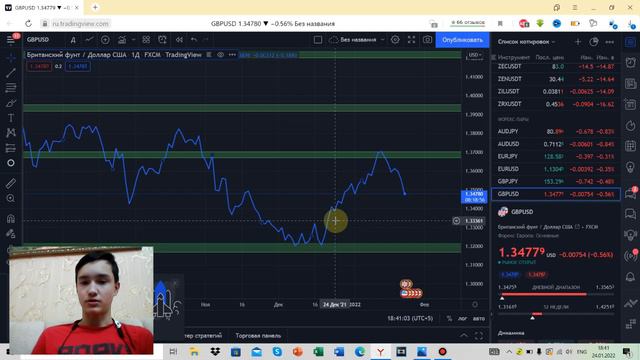Open the alerts clock sidebar panel
The width and height of the screenshot is (640, 360).
(x=631, y=62)
